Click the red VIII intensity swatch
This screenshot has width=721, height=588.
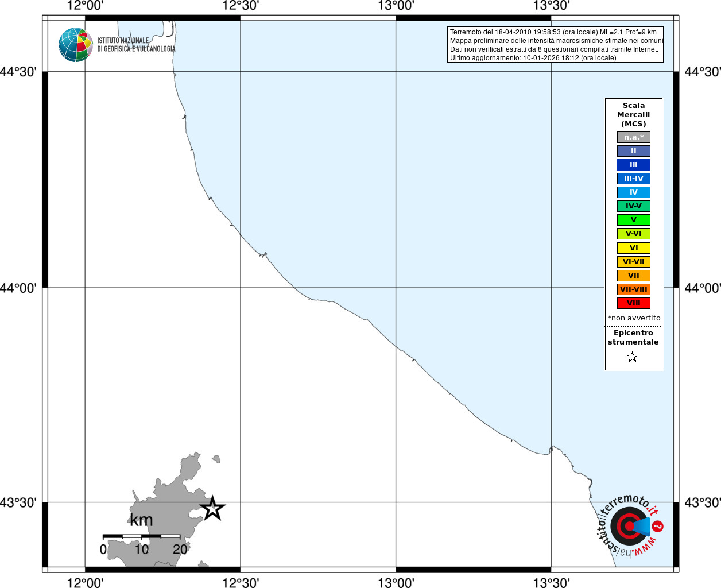(634, 303)
